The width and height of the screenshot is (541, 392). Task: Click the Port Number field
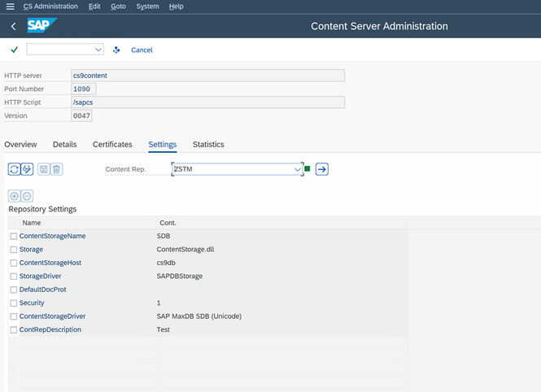pos(84,89)
